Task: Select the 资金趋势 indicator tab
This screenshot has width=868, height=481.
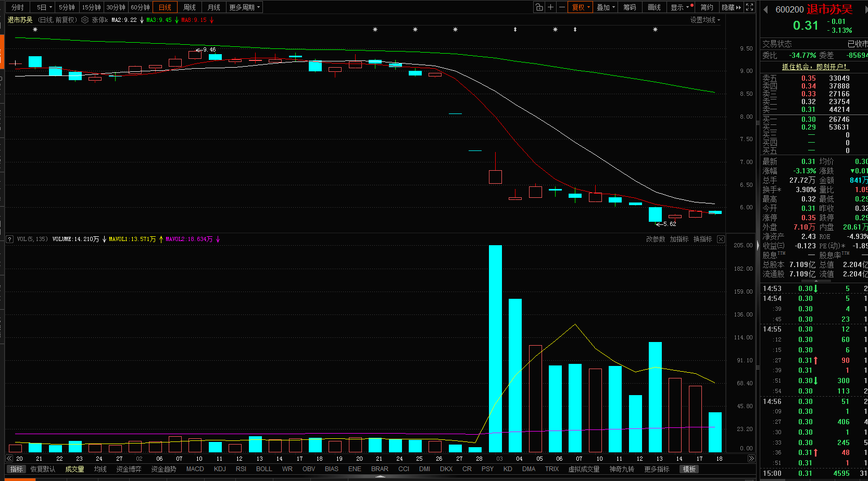Action: (163, 469)
